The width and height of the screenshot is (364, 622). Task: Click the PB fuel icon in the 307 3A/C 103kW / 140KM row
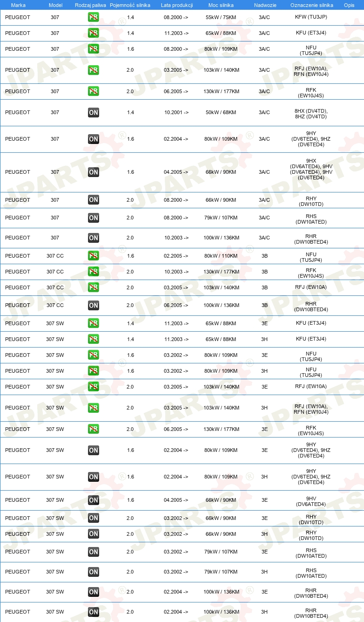94,70
